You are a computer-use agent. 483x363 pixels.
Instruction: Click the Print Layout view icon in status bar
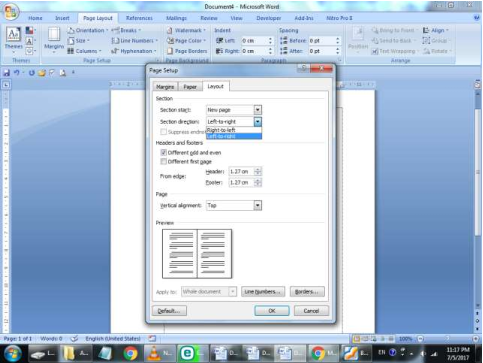pos(357,339)
